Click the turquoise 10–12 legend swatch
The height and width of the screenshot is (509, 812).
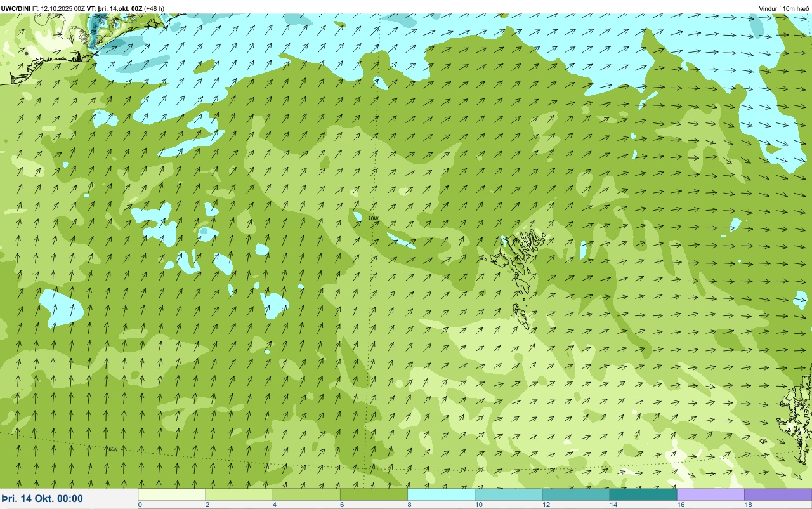(x=509, y=494)
